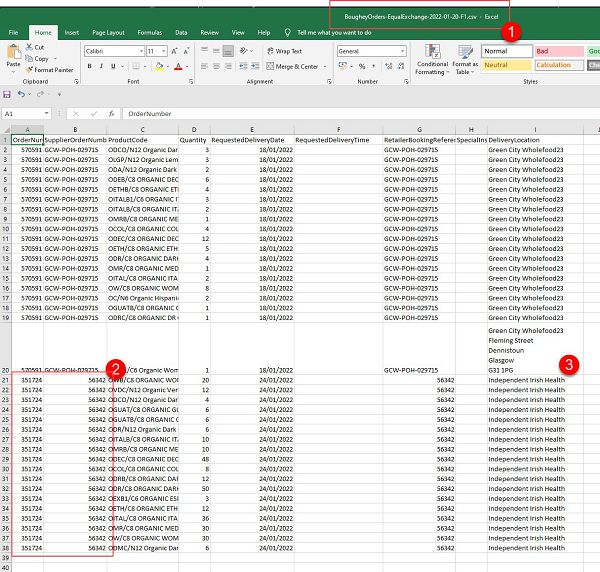This screenshot has width=600, height=572.
Task: Toggle Wrap Text
Action: click(284, 51)
